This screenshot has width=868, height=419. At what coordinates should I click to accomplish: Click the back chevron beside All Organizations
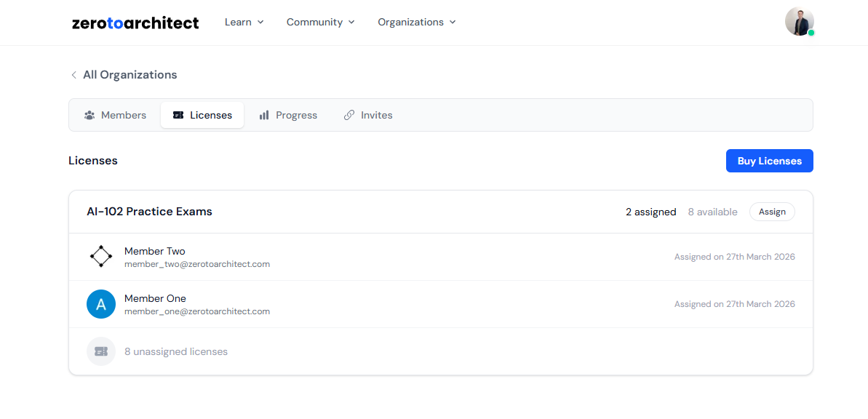click(x=73, y=75)
